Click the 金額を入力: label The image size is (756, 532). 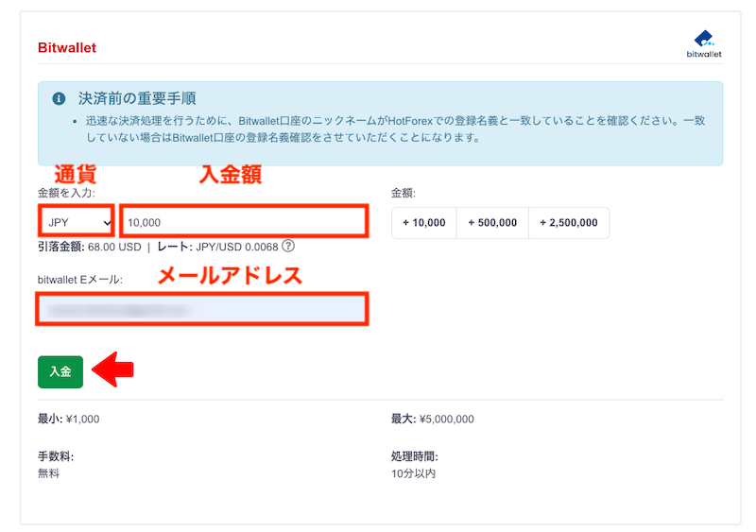(66, 193)
